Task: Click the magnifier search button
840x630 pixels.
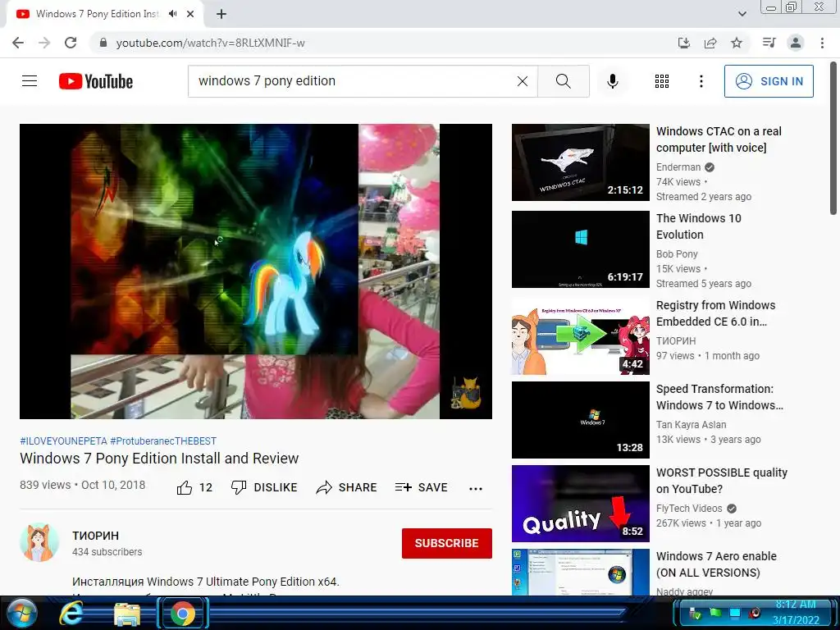Action: 563,81
